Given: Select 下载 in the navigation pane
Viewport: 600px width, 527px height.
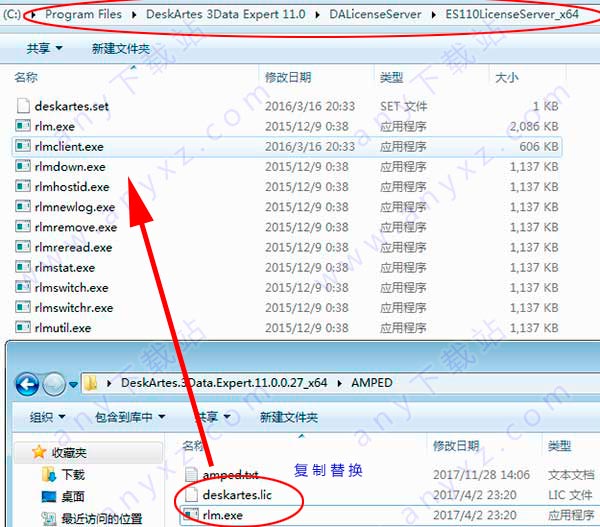Looking at the screenshot, I should pyautogui.click(x=73, y=475).
